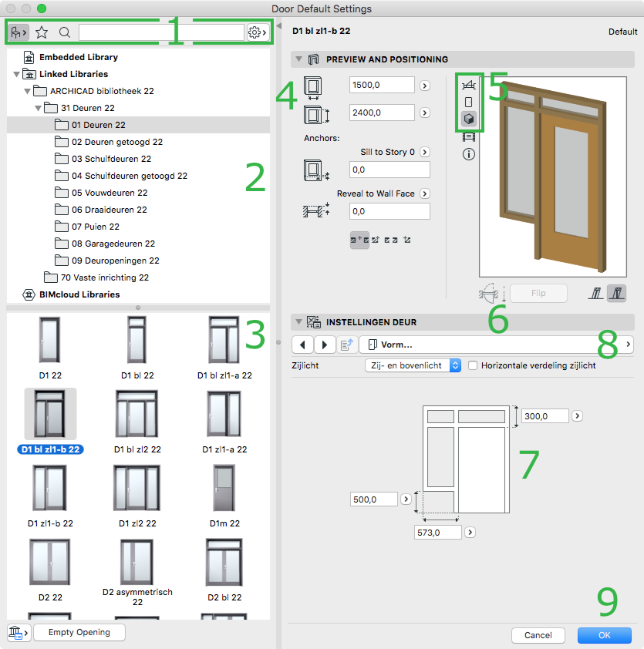The width and height of the screenshot is (644, 649).
Task: Open the Sill to Story 0 anchor menu
Action: (425, 152)
